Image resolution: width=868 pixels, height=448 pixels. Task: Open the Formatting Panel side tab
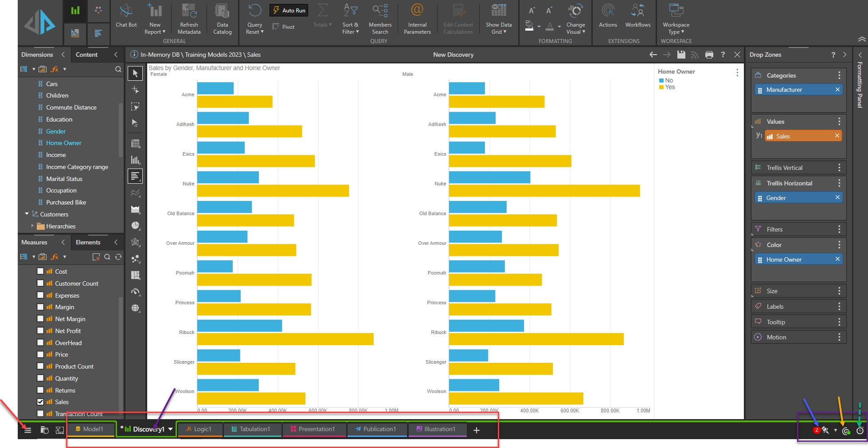[860, 84]
